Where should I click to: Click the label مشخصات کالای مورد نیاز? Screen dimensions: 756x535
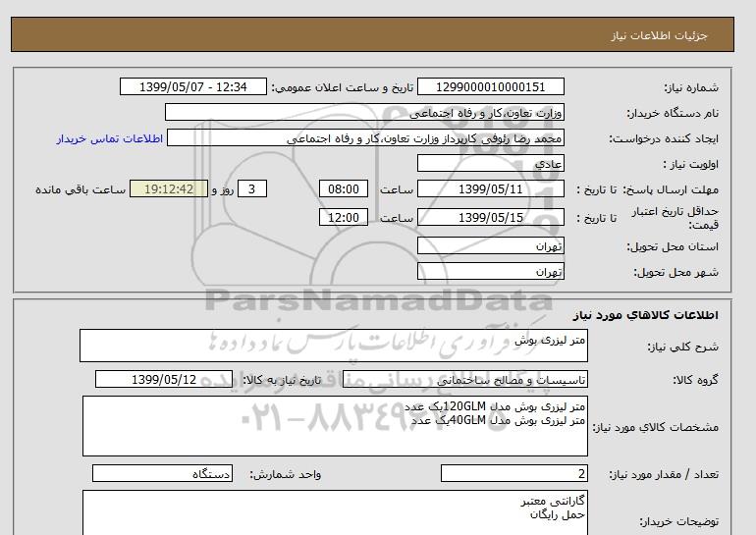point(655,427)
